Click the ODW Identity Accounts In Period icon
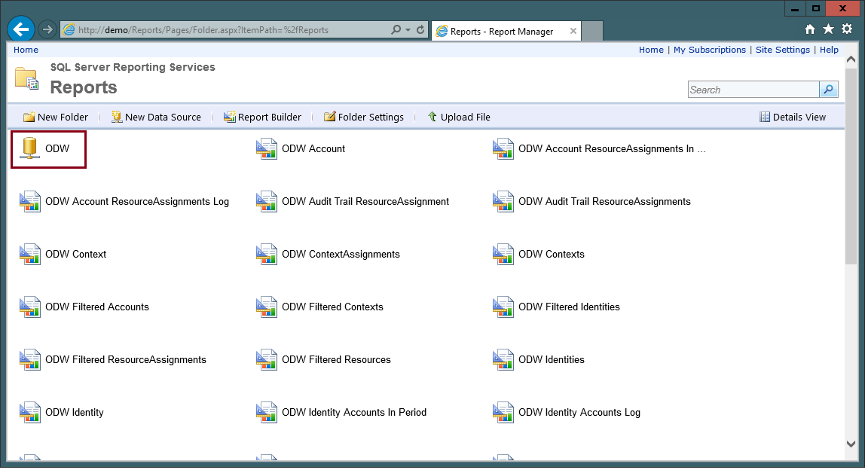 click(x=266, y=413)
